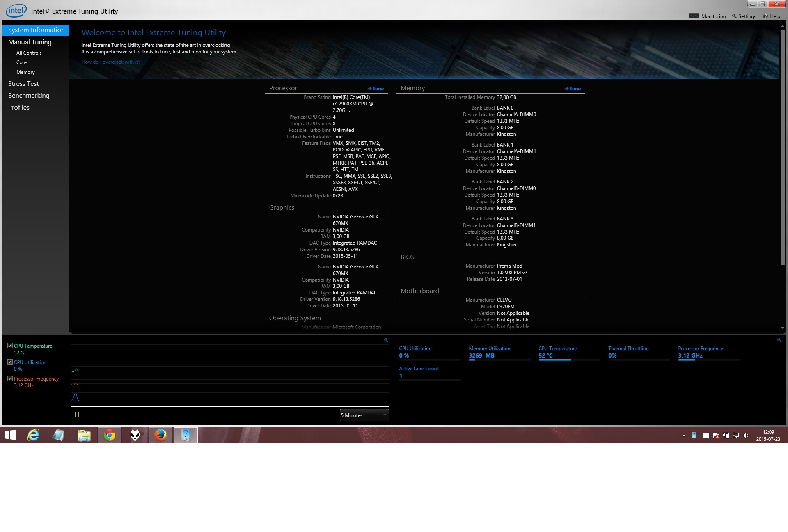Viewport: 788px width, 532px height.
Task: Open the Monitoring panel icon
Action: pos(694,16)
